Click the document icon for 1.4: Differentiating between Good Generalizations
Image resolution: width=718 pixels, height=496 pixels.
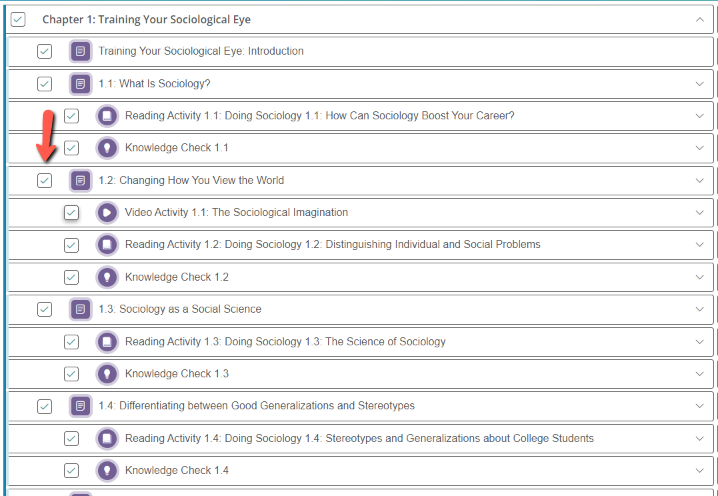coord(81,406)
